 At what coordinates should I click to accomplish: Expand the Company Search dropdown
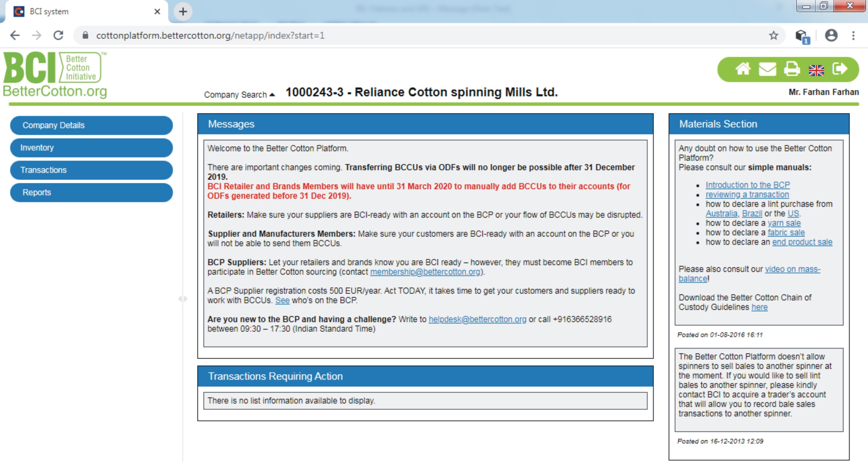coord(239,95)
